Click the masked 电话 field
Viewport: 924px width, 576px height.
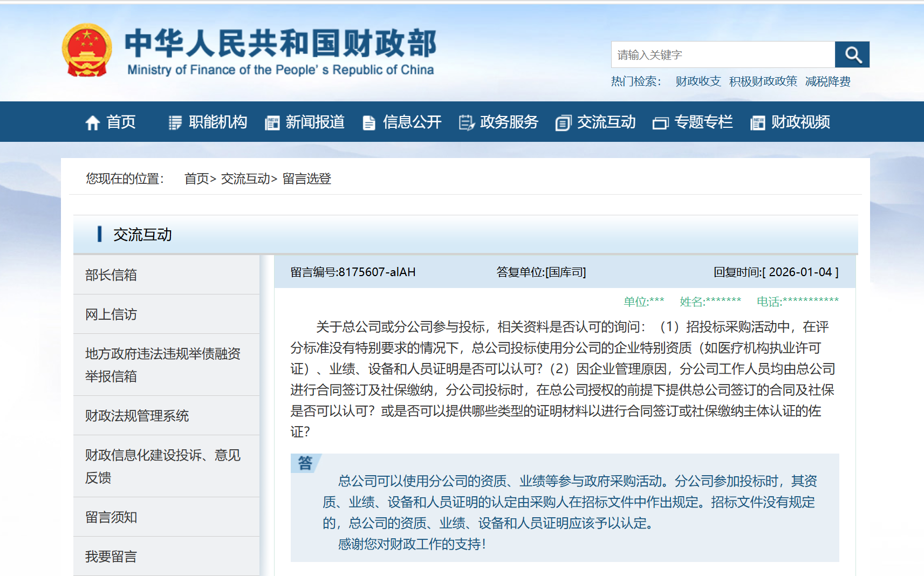tap(797, 301)
